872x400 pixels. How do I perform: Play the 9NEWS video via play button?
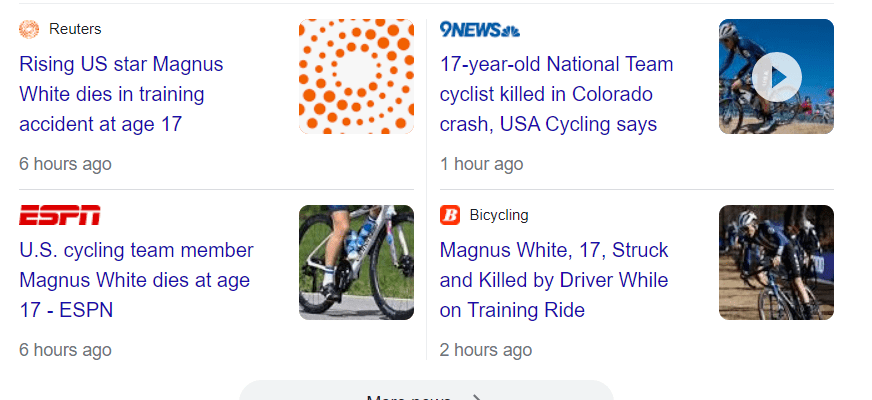[776, 77]
